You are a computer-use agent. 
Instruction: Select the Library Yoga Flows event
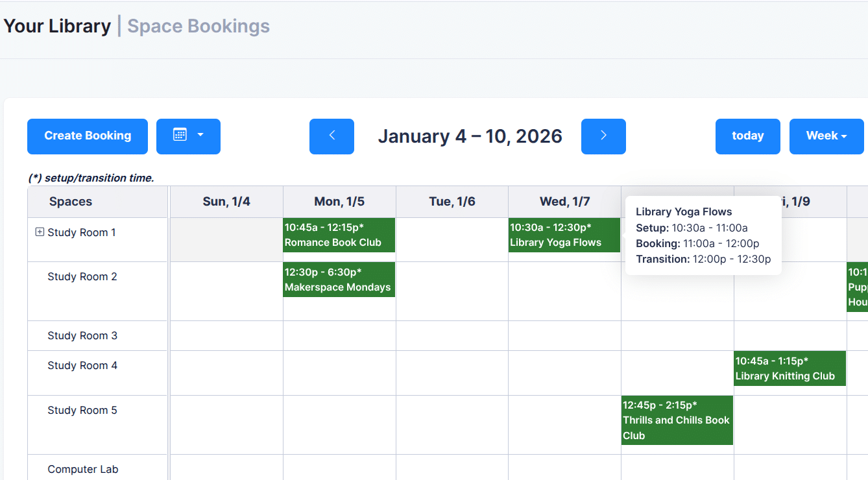[x=564, y=235]
